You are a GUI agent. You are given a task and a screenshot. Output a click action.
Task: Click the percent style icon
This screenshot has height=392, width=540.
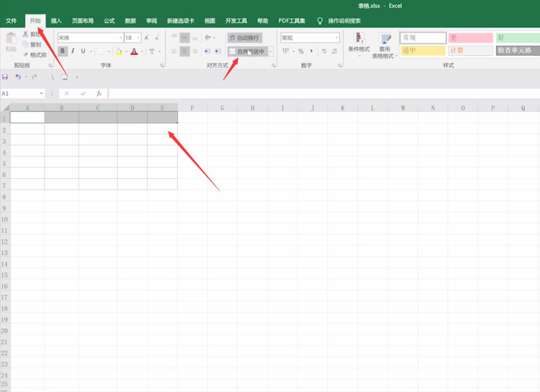[301, 51]
